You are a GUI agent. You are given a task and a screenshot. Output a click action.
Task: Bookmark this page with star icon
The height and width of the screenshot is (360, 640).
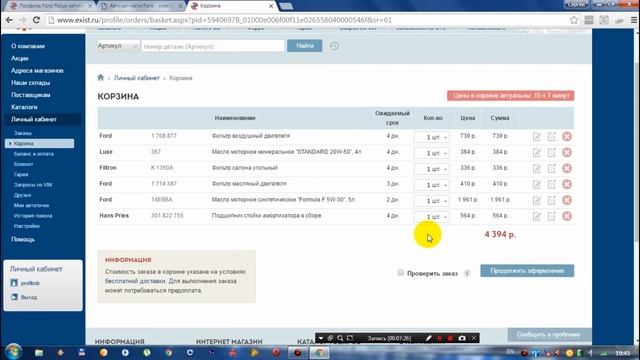[574, 20]
